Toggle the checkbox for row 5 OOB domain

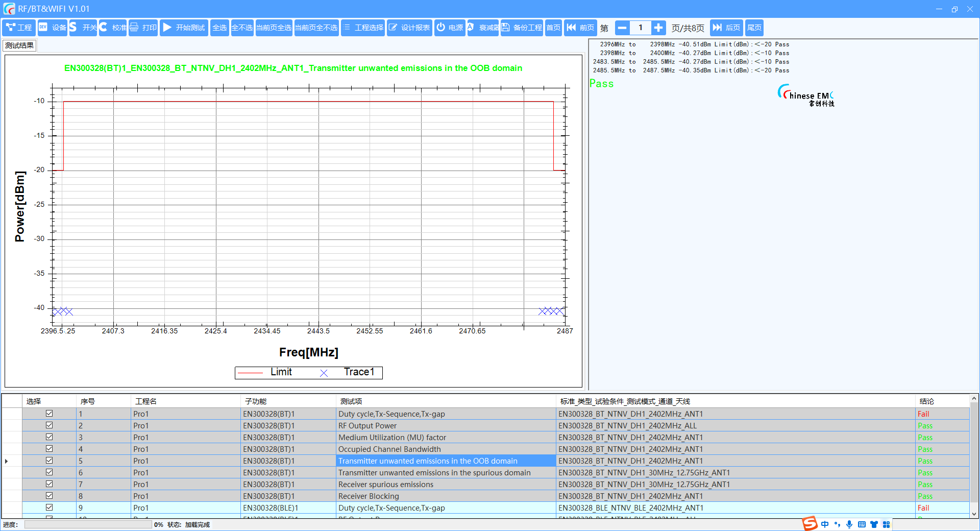click(50, 461)
